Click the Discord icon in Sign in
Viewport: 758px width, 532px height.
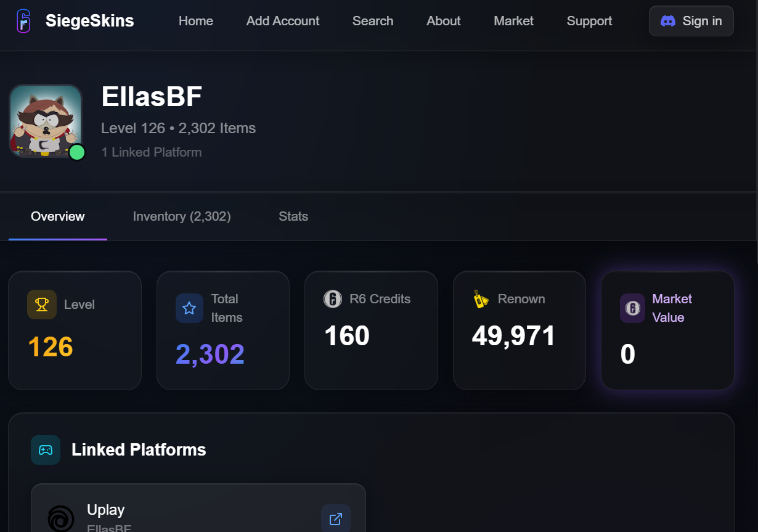click(x=668, y=21)
